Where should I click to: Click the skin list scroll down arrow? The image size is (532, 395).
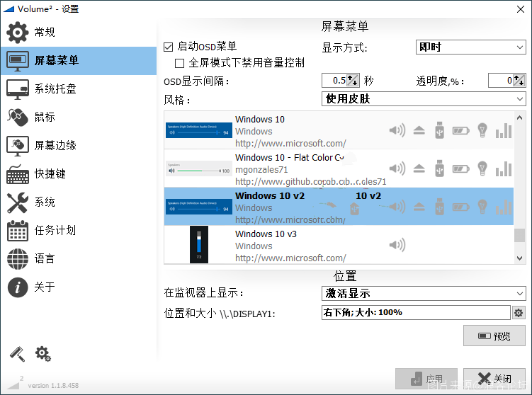coord(519,258)
